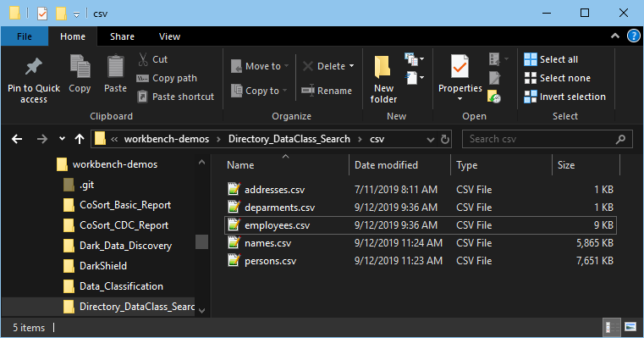Image resolution: width=644 pixels, height=338 pixels.
Task: Select the deparments.csv file
Action: coord(421,208)
